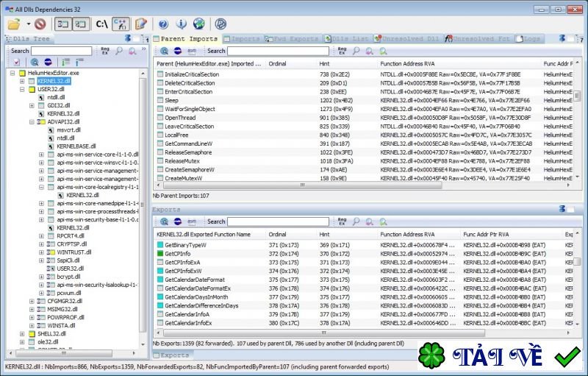Toggle the C++ function undecorate button
The height and width of the screenshot is (376, 588).
pyautogui.click(x=121, y=24)
